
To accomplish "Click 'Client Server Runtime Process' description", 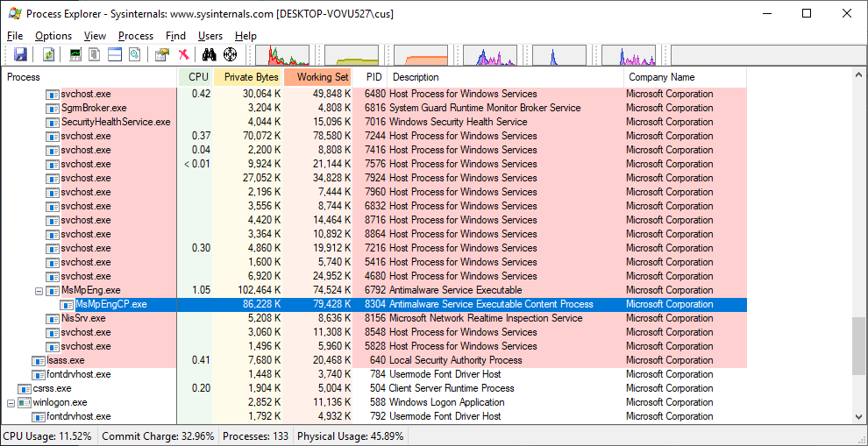I will pyautogui.click(x=452, y=388).
